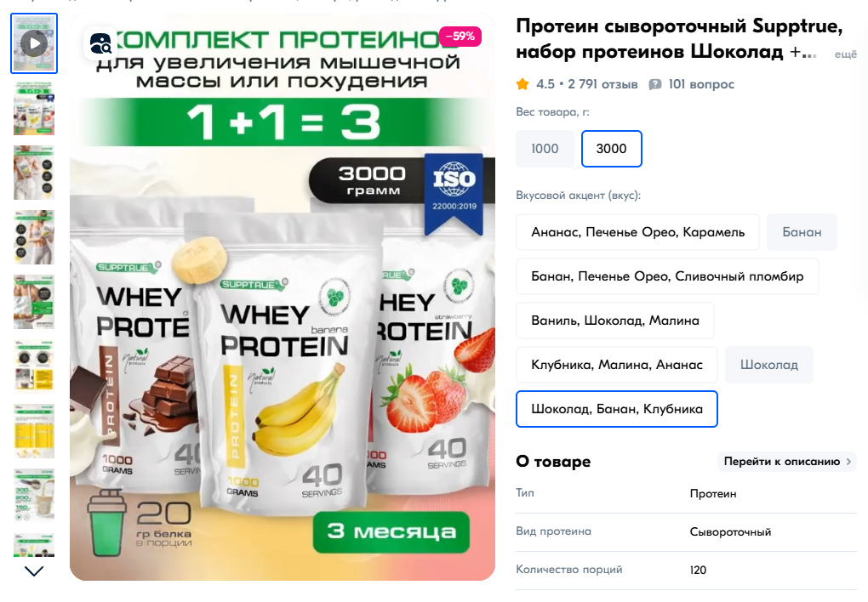Click the -59% discount badge
The height and width of the screenshot is (602, 868).
(x=460, y=37)
